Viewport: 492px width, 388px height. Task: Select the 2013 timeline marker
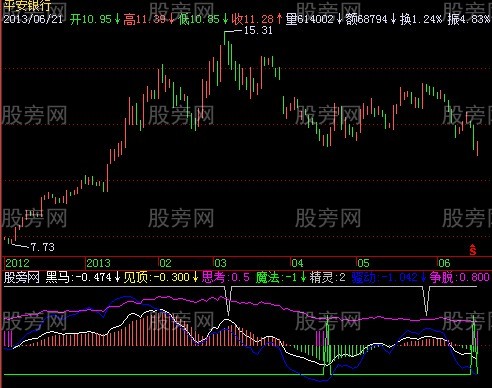tap(98, 263)
